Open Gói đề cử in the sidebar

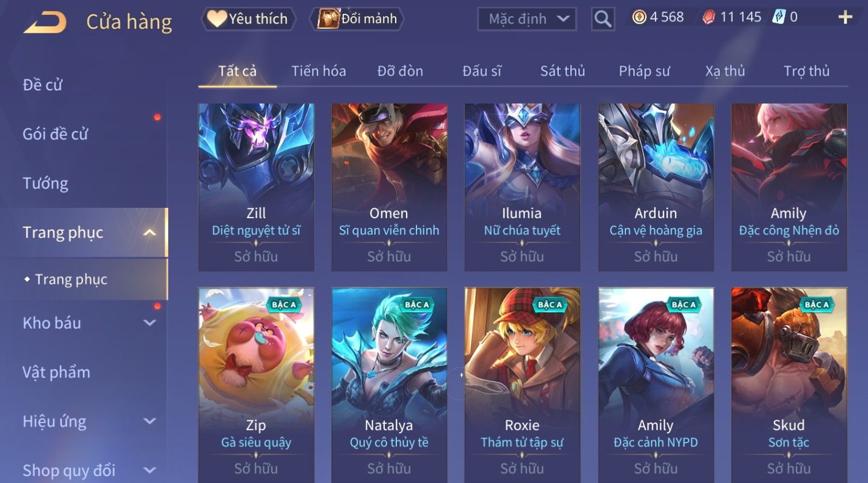(x=55, y=134)
